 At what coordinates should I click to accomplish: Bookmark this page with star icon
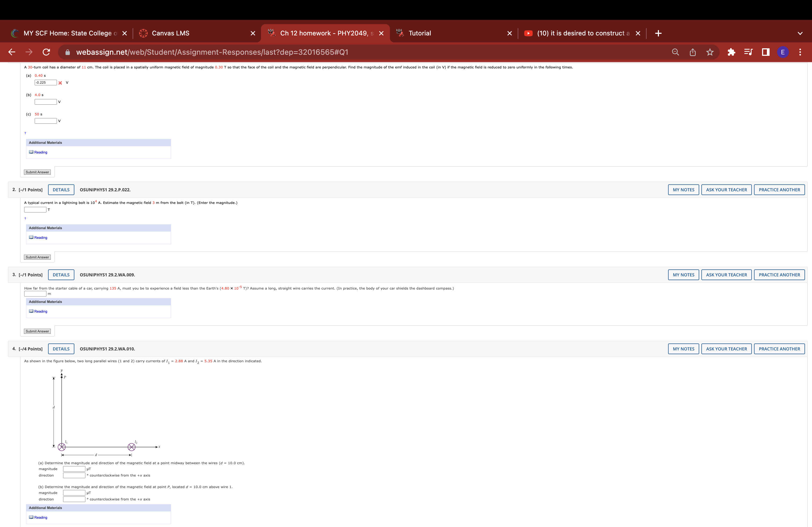[710, 52]
